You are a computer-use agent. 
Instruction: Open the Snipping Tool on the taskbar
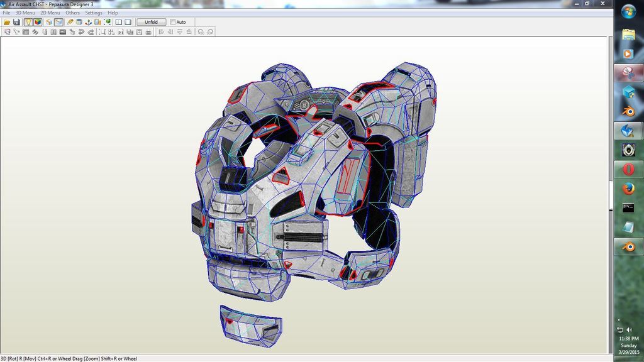click(x=628, y=73)
